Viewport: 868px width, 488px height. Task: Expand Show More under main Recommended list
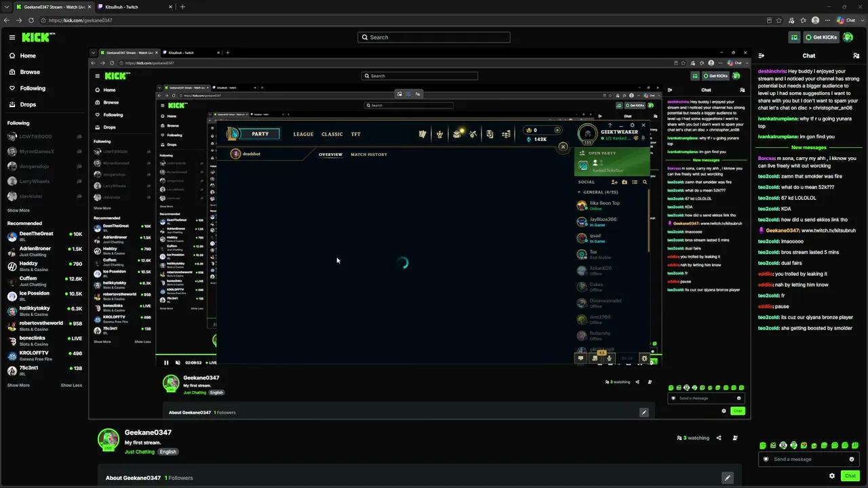18,385
